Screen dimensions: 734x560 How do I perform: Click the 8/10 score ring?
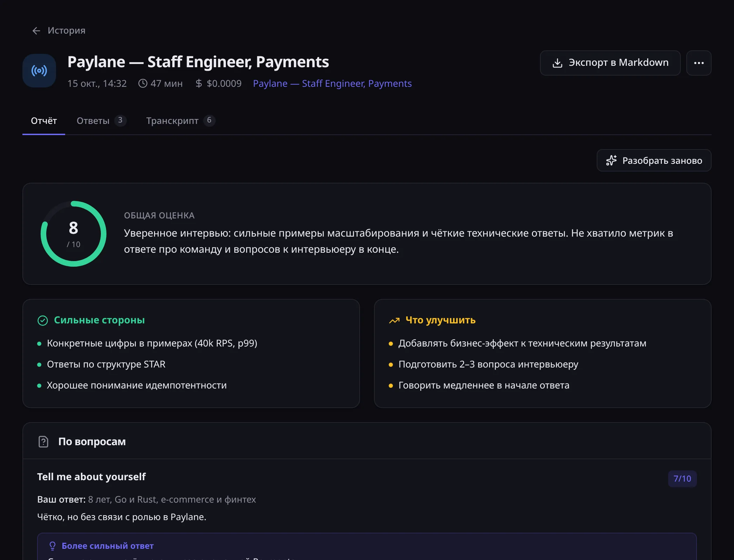coord(74,234)
